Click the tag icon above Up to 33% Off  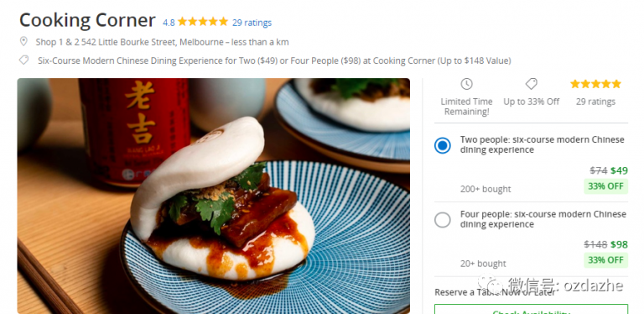(531, 84)
